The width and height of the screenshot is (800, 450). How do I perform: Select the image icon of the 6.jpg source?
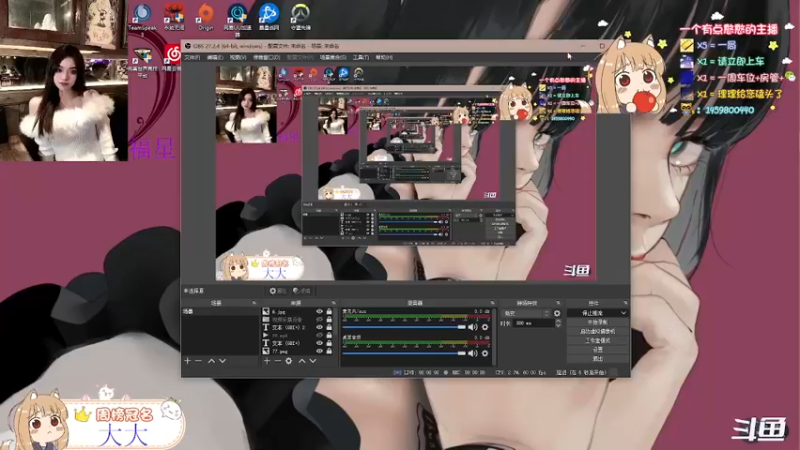click(x=266, y=311)
